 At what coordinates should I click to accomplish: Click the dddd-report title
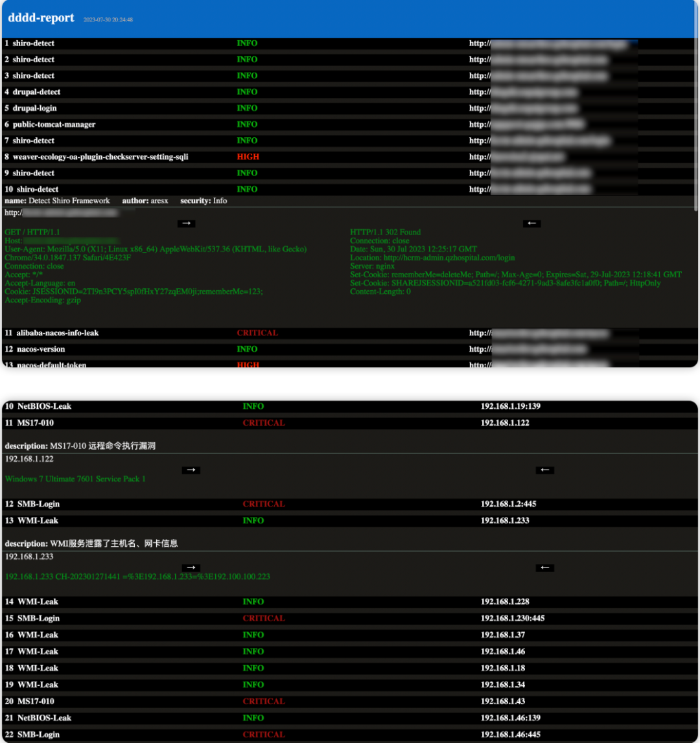41,18
